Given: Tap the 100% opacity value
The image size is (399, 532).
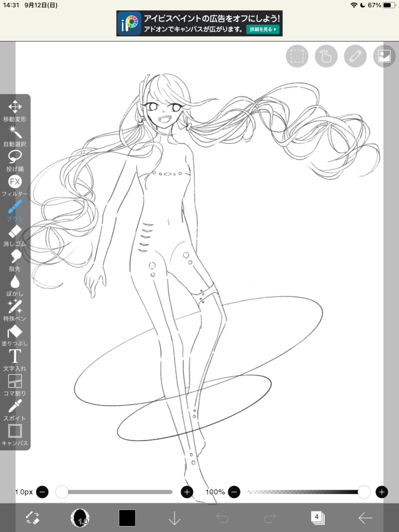Looking at the screenshot, I should point(215,492).
